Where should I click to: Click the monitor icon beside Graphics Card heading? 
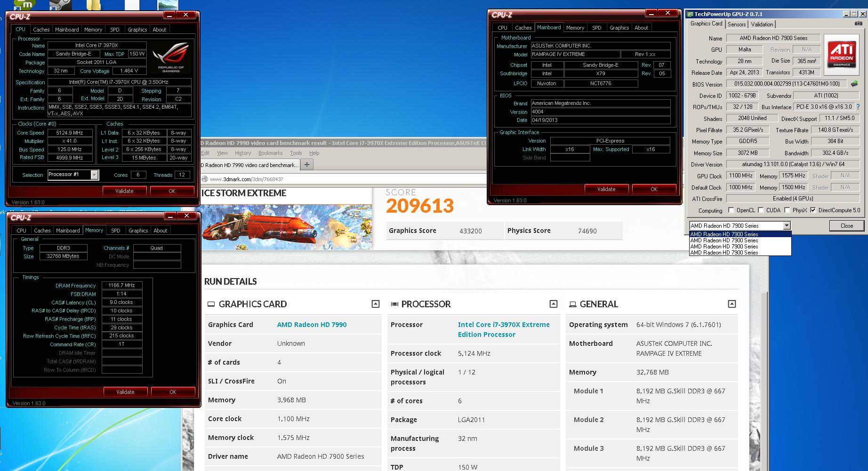click(x=211, y=304)
